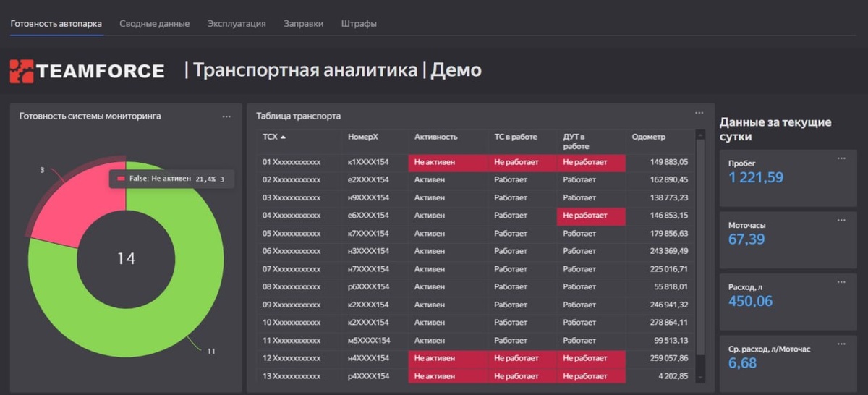Screen dimensions: 868x395
Task: Click the total 14 in the donut center
Action: point(126,258)
